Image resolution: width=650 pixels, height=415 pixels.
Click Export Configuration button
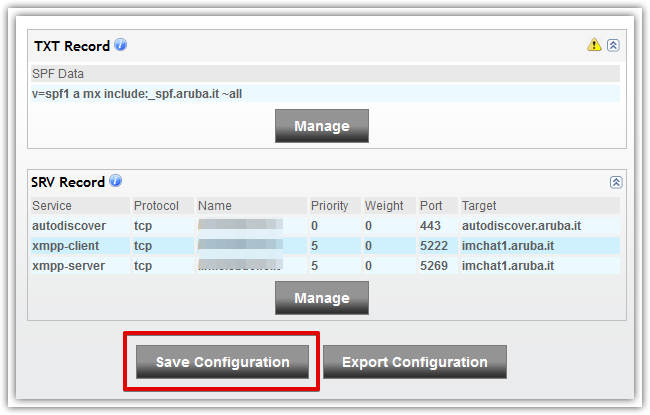pyautogui.click(x=415, y=362)
